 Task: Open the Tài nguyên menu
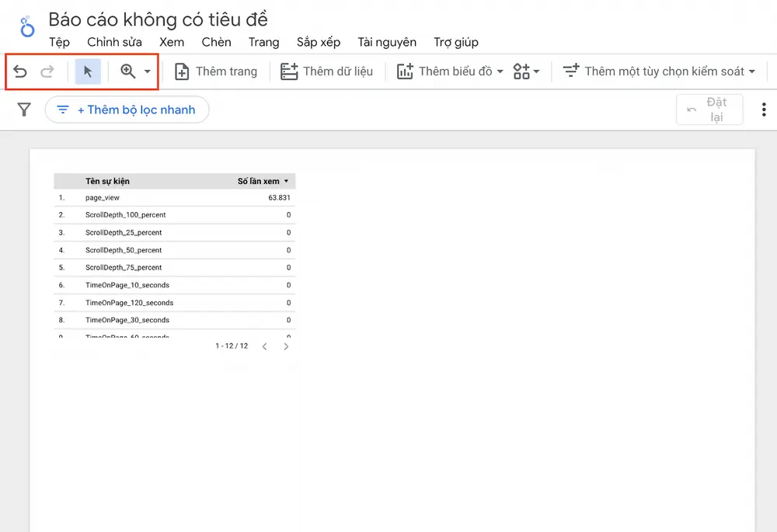387,43
